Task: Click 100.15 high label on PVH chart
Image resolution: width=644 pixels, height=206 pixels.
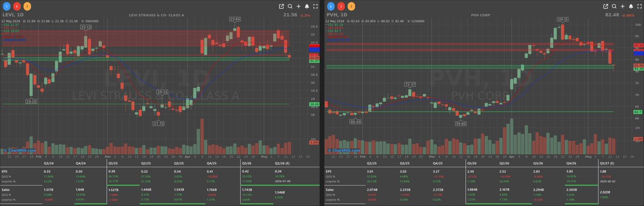Action: (562, 19)
